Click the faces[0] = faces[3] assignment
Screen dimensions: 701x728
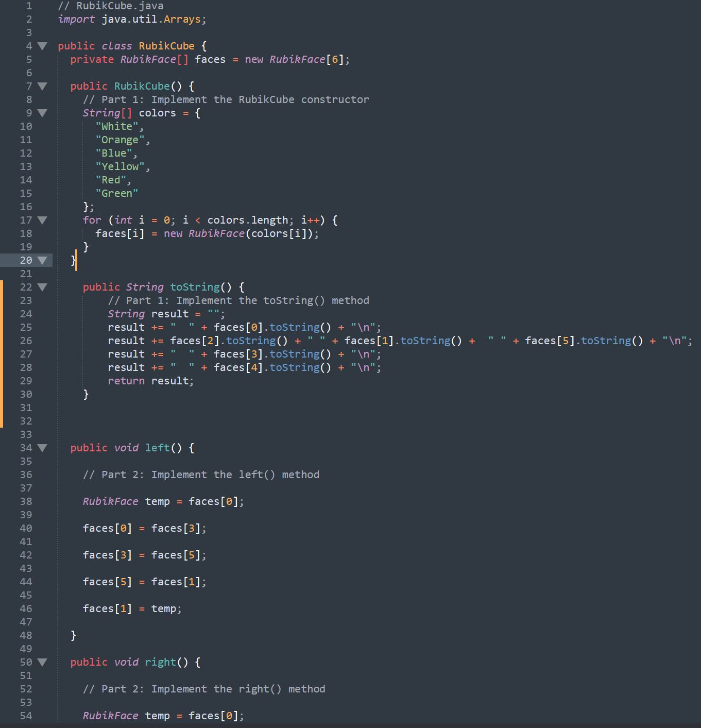(x=144, y=528)
